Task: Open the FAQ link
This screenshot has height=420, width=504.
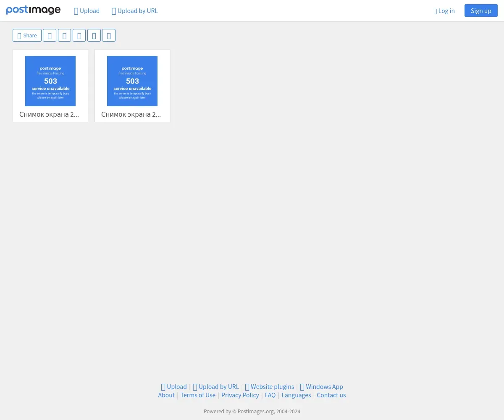Action: click(x=270, y=395)
